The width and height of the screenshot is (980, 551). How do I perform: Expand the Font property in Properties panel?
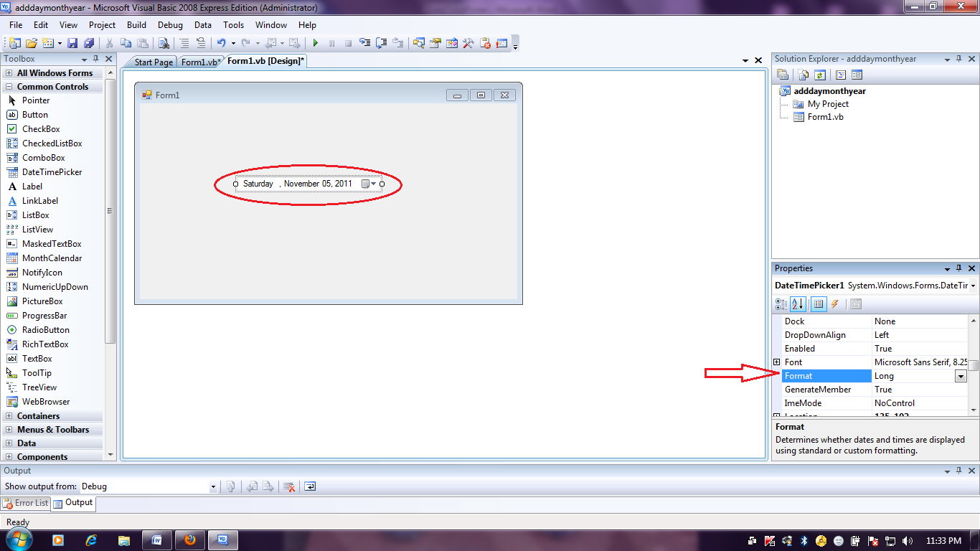point(778,362)
